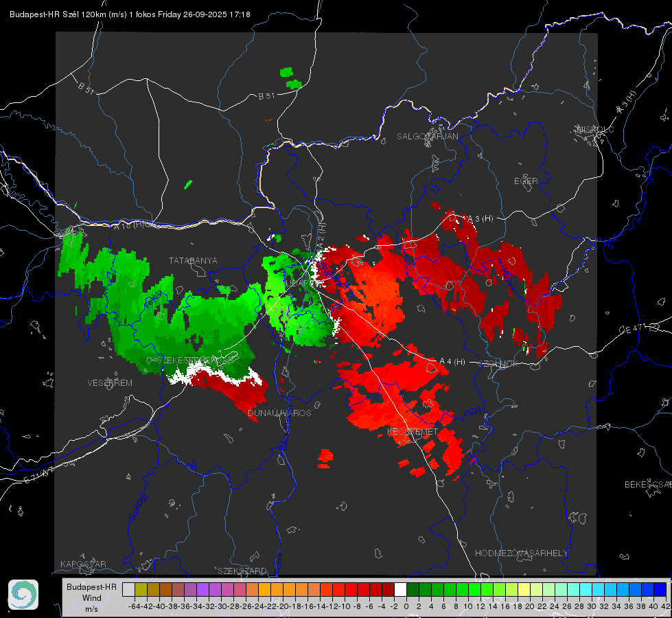The width and height of the screenshot is (672, 618).
Task: Click the legend title Budapest-HR Wind m/s
Action: point(91,597)
